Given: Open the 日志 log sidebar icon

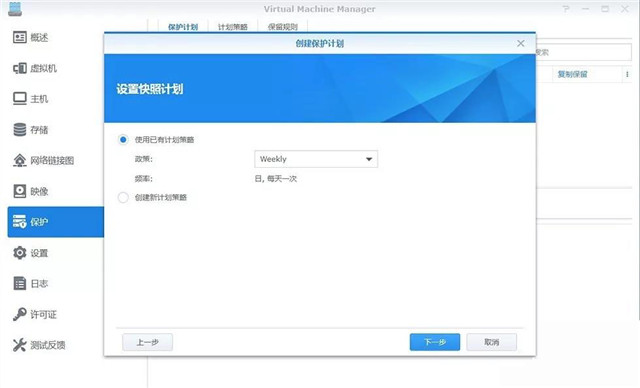Looking at the screenshot, I should click(x=20, y=283).
